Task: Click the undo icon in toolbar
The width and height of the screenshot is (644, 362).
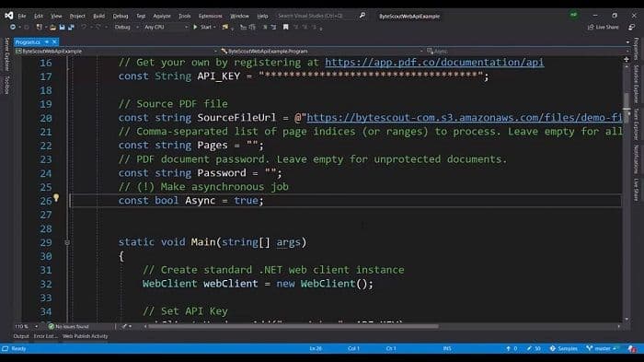Action: 84,27
